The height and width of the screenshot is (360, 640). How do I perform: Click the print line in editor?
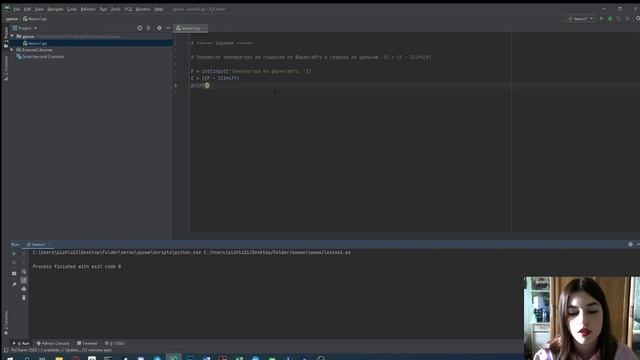pos(200,85)
